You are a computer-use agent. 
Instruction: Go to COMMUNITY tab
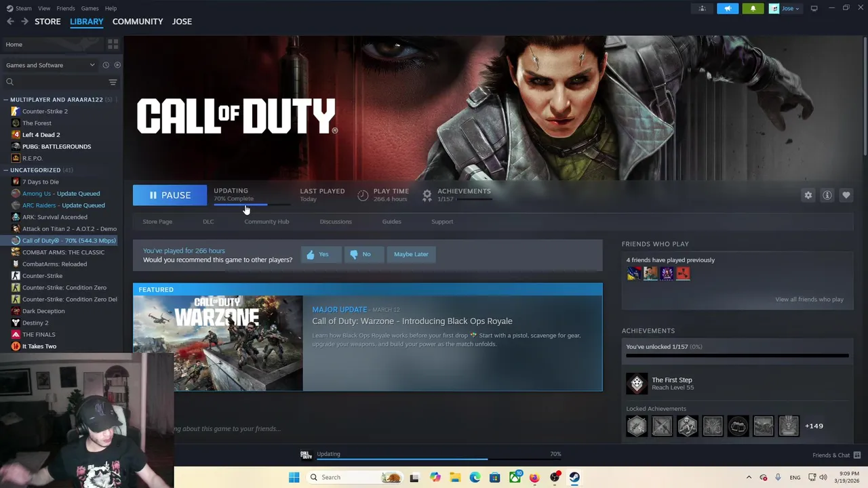(138, 22)
